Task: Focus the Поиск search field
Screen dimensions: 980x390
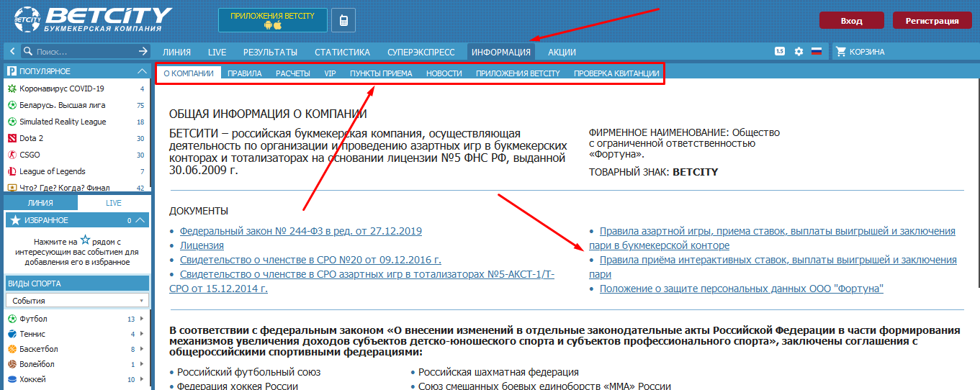Action: [85, 52]
